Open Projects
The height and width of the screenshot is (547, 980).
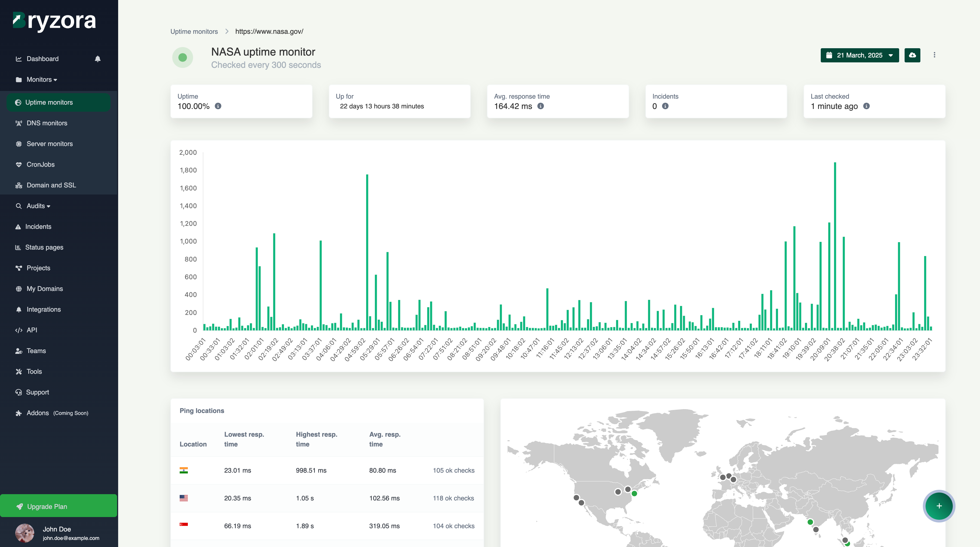38,268
